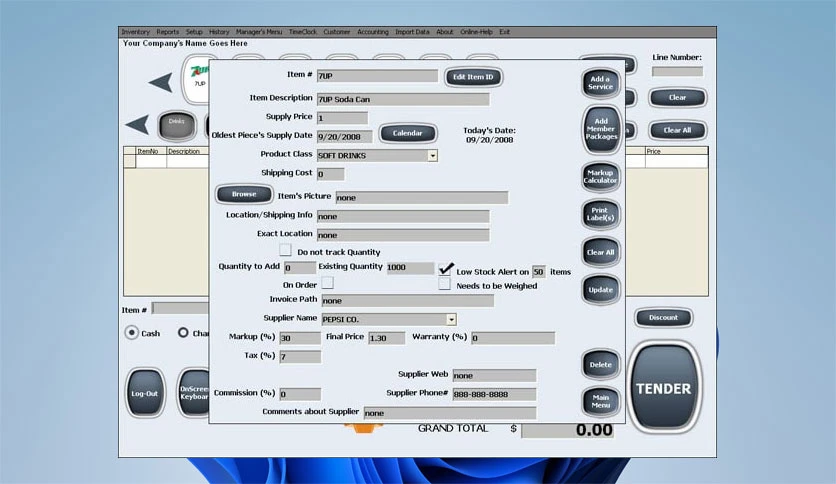Open the Drinks category button
Screen dimensions: 836x484
176,125
